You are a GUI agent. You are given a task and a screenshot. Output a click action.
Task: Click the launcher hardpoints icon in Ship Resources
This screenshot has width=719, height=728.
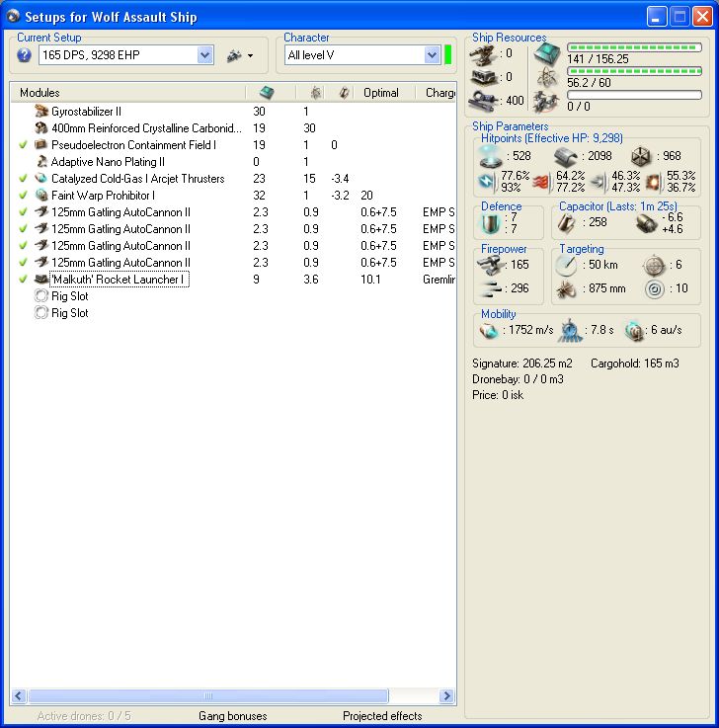coord(484,77)
